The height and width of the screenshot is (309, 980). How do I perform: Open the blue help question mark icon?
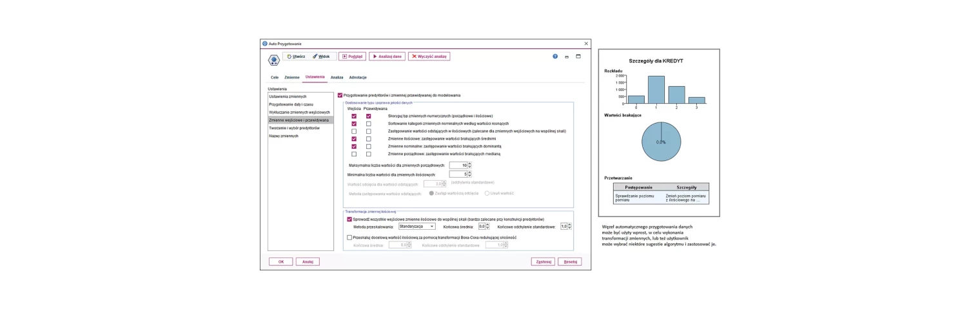click(x=555, y=57)
